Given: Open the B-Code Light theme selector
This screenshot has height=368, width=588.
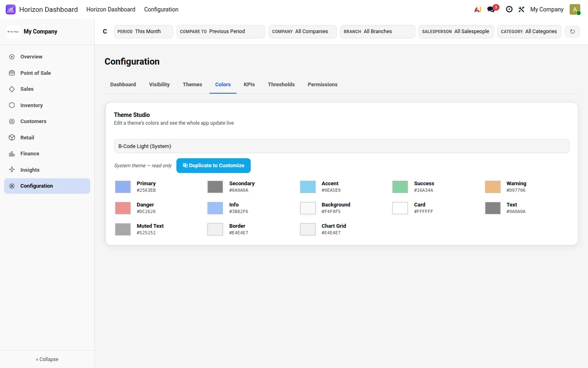Looking at the screenshot, I should pyautogui.click(x=342, y=146).
